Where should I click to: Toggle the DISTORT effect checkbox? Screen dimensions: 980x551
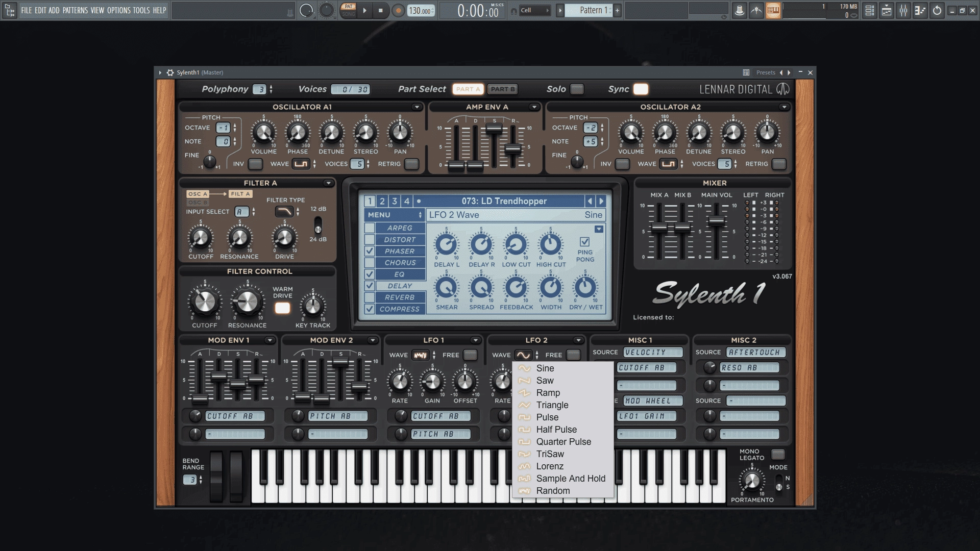point(370,240)
